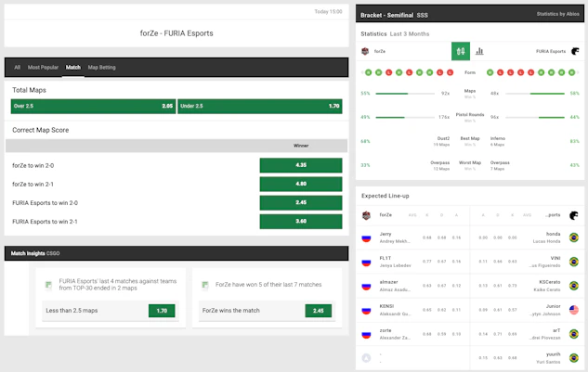
Task: Click the insight icon beside ForZe have won 5
Action: pos(204,285)
